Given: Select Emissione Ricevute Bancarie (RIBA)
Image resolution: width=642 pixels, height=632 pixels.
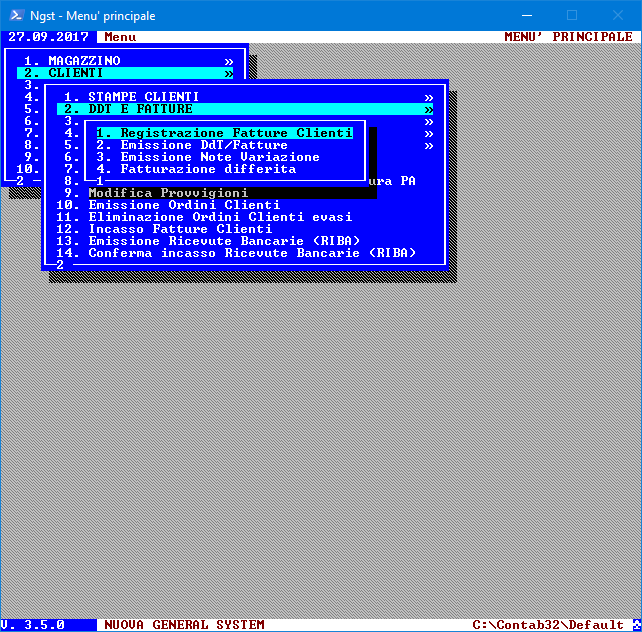Looking at the screenshot, I should coord(224,241).
